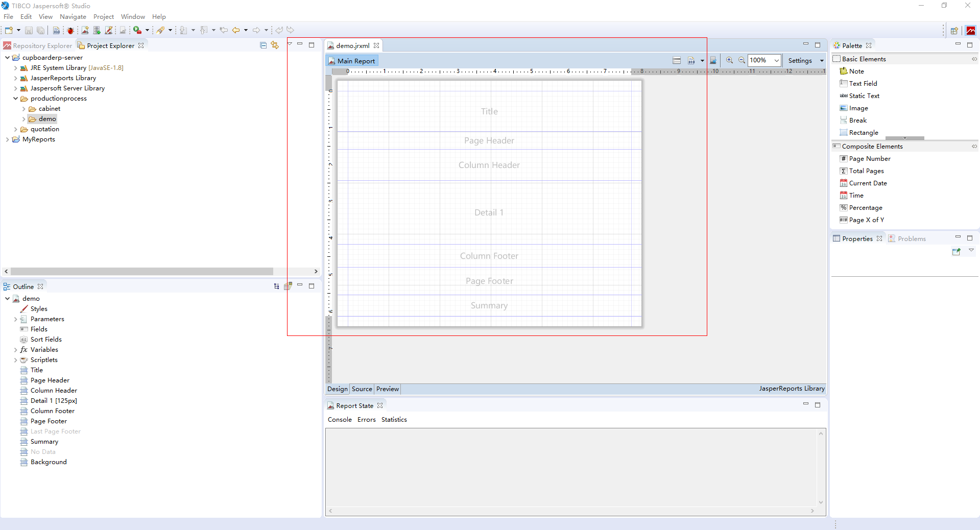Viewport: 980px width, 530px height.
Task: Click the Save All toolbar icon
Action: (41, 31)
